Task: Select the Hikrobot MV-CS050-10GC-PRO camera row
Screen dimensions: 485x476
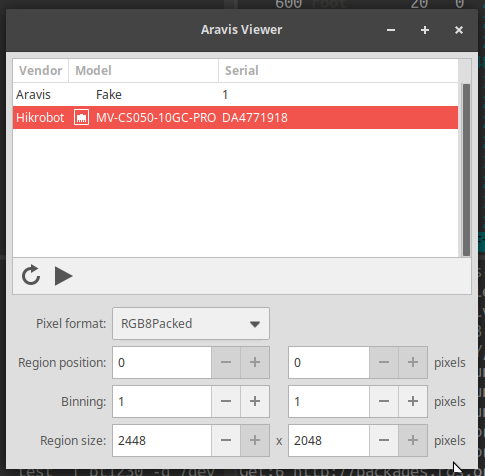Action: [x=235, y=118]
